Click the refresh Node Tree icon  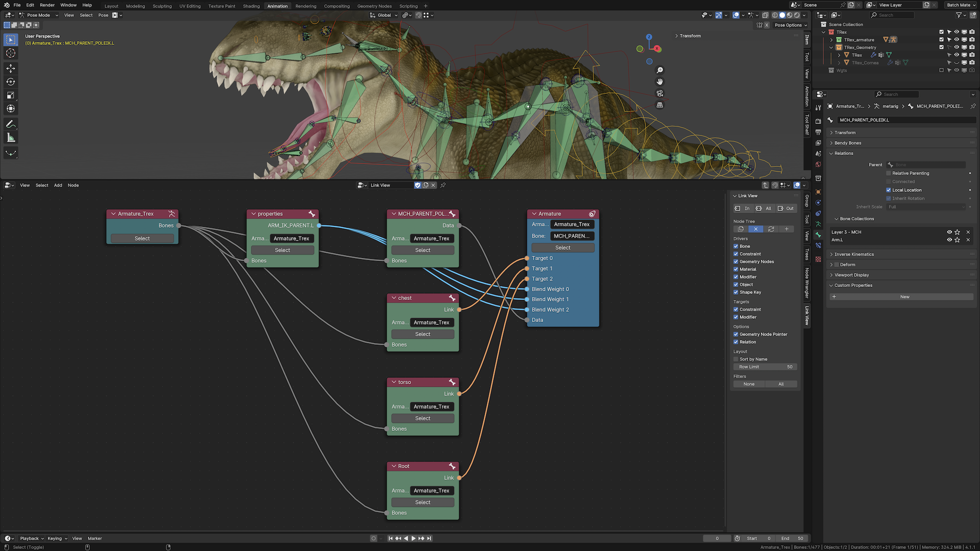pyautogui.click(x=771, y=229)
